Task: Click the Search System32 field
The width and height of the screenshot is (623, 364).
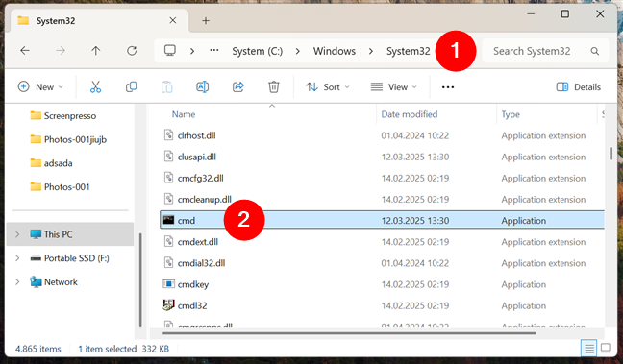Action: [545, 51]
